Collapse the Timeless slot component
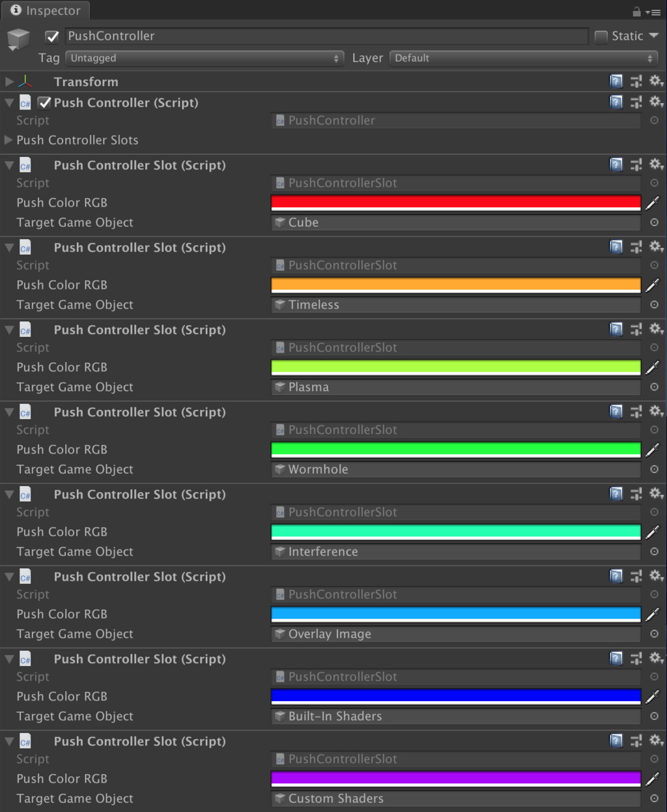Image resolution: width=667 pixels, height=812 pixels. 8,248
